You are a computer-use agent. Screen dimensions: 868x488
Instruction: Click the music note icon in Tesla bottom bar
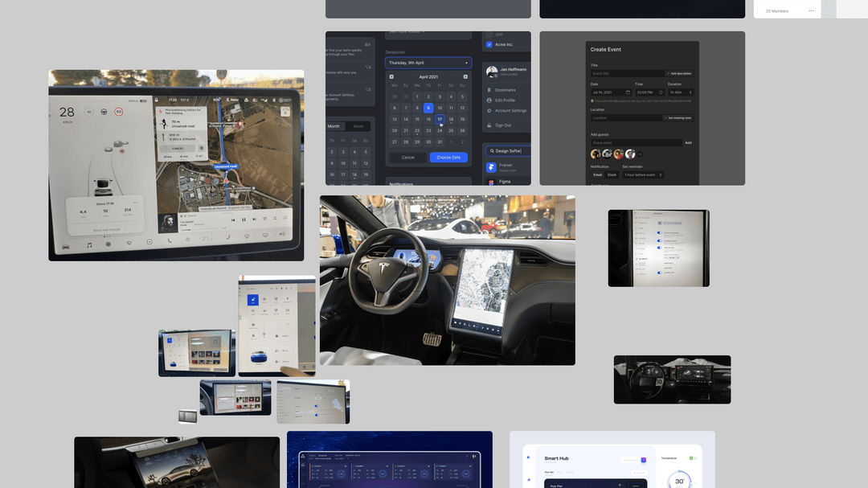tap(89, 245)
